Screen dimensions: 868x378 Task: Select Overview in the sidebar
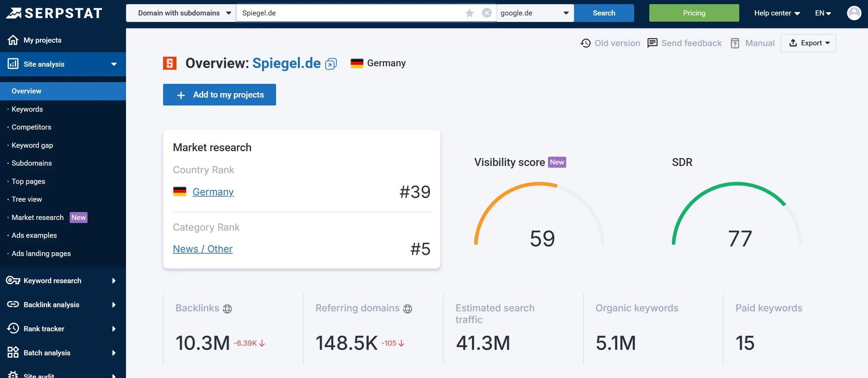point(63,91)
